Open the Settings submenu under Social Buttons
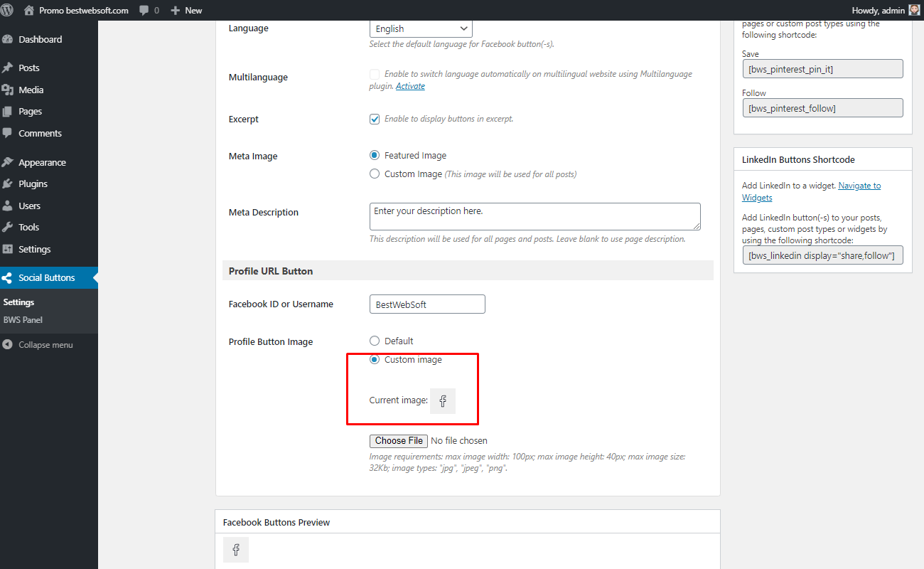 pyautogui.click(x=19, y=302)
